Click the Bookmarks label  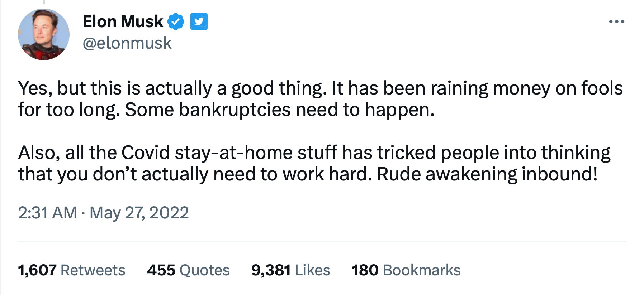click(x=422, y=270)
